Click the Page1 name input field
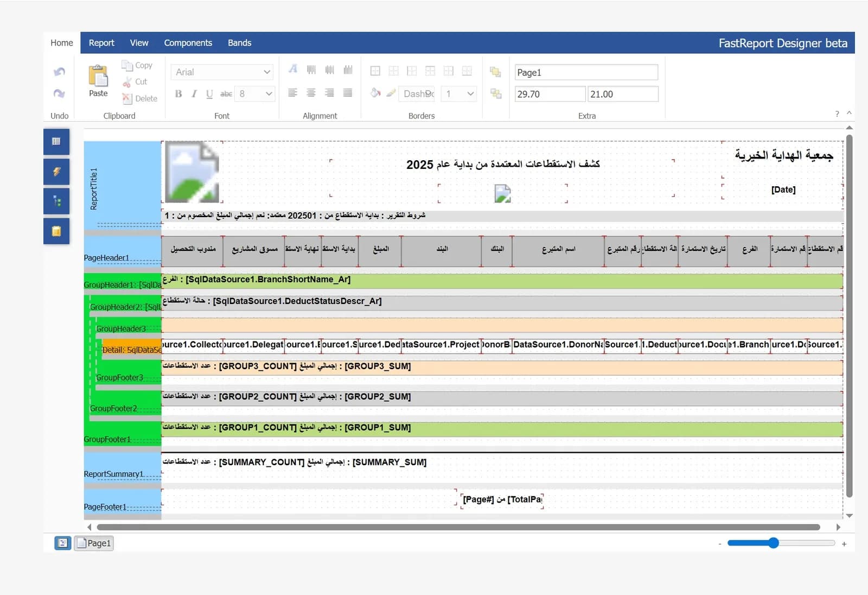Screen dimensions: 868x595 [x=586, y=72]
